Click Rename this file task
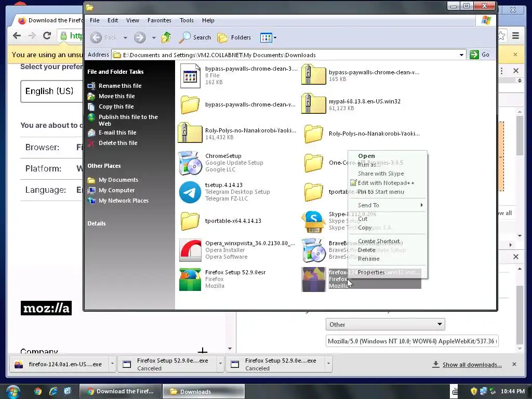 tap(120, 86)
